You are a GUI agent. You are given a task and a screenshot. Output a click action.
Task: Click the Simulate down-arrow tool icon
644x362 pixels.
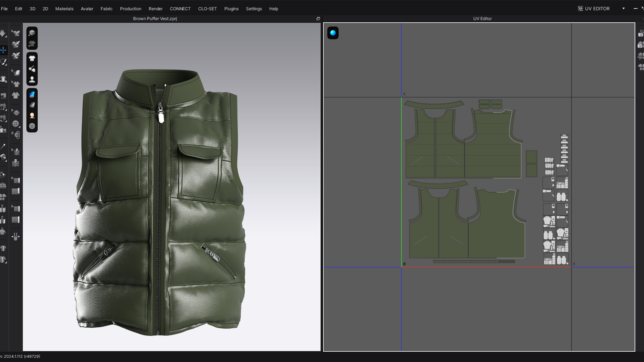coord(3,33)
